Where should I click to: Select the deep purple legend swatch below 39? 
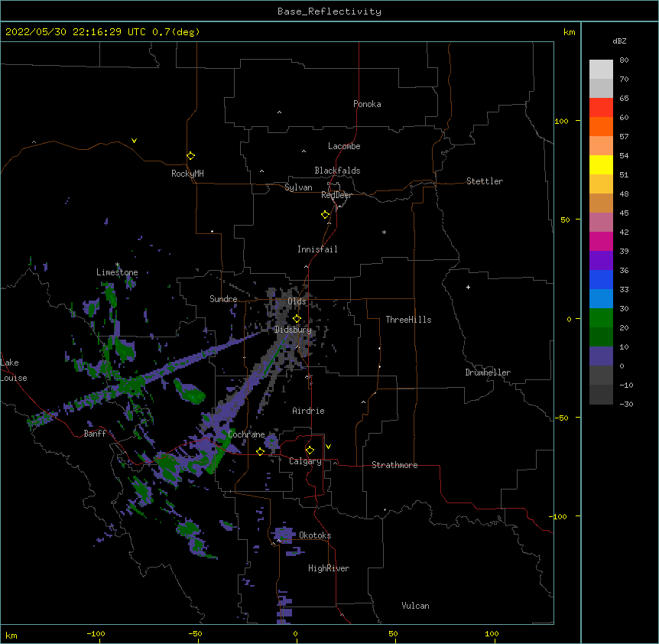(x=601, y=261)
